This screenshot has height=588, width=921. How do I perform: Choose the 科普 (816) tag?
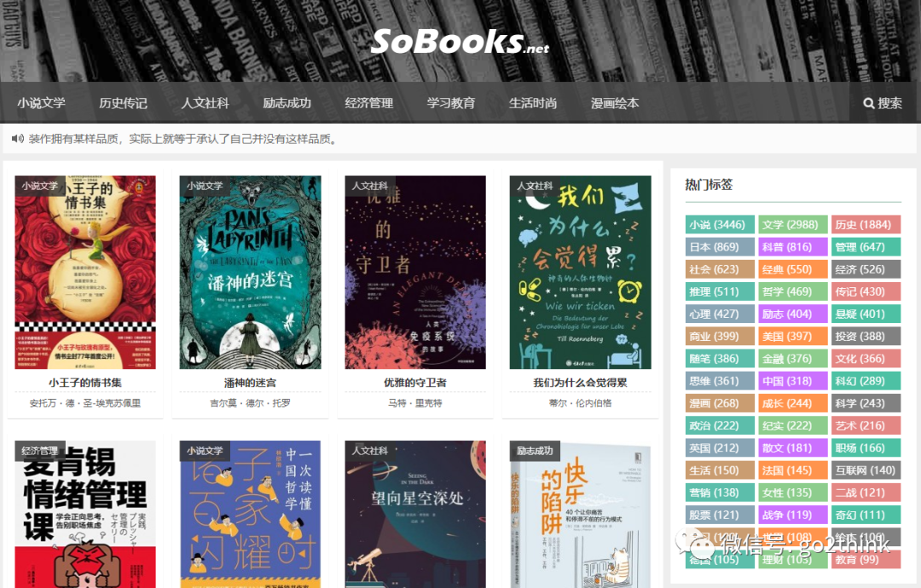(x=792, y=247)
